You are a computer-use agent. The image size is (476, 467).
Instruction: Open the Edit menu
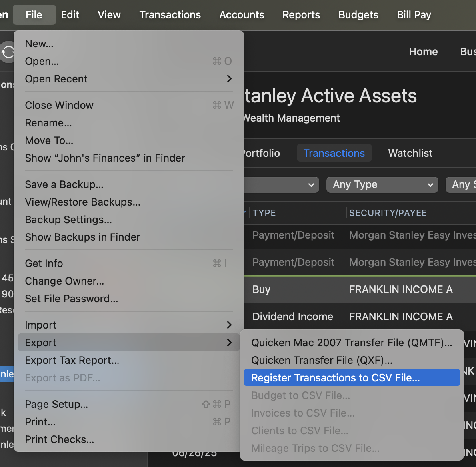point(70,14)
